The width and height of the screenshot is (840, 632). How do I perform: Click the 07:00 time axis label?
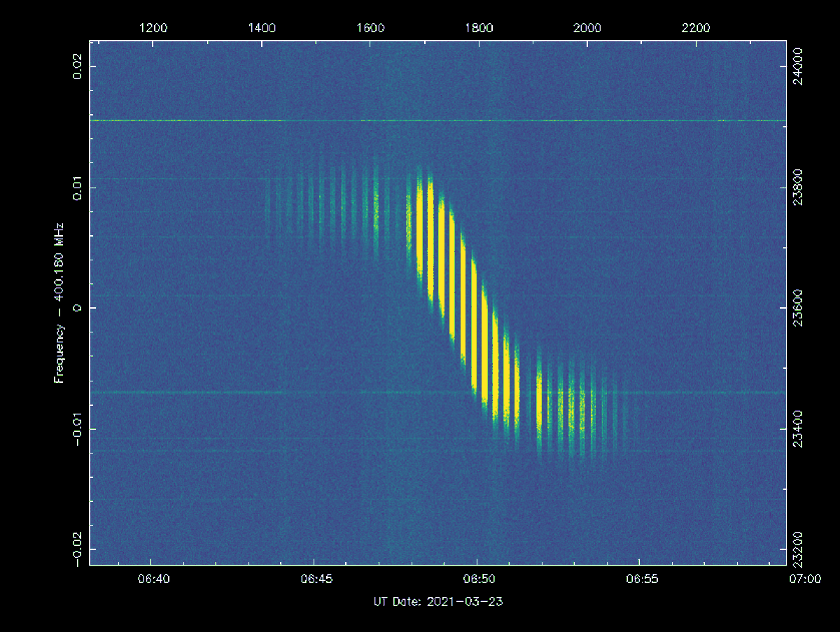(804, 580)
